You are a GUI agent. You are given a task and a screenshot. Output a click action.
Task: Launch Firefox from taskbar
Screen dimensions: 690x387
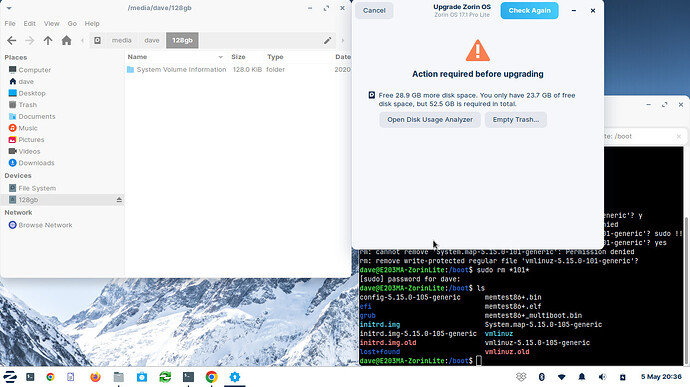point(95,377)
